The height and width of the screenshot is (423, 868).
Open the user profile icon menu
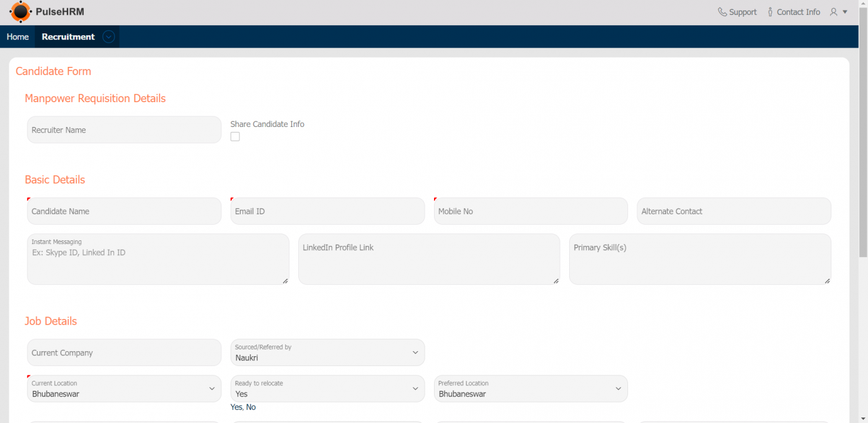tap(838, 12)
